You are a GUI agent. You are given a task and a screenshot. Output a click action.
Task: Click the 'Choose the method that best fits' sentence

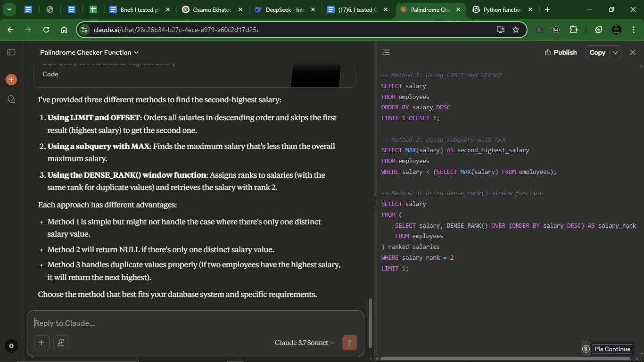(x=177, y=294)
